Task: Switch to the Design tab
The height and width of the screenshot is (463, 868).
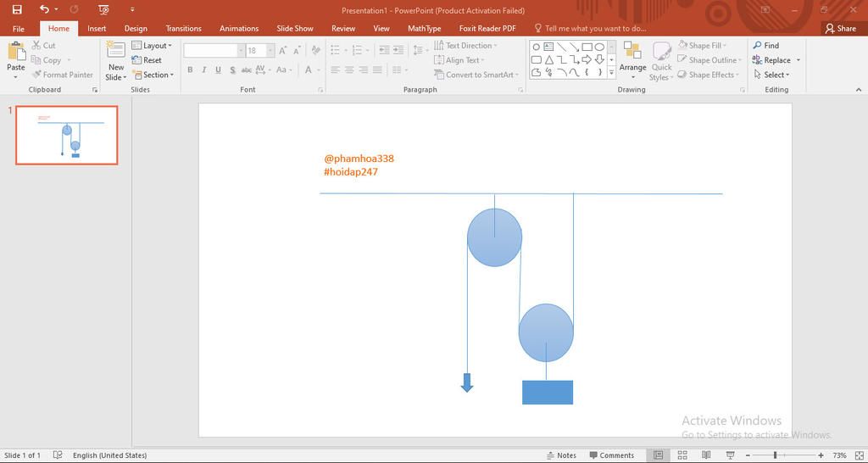Action: click(136, 29)
